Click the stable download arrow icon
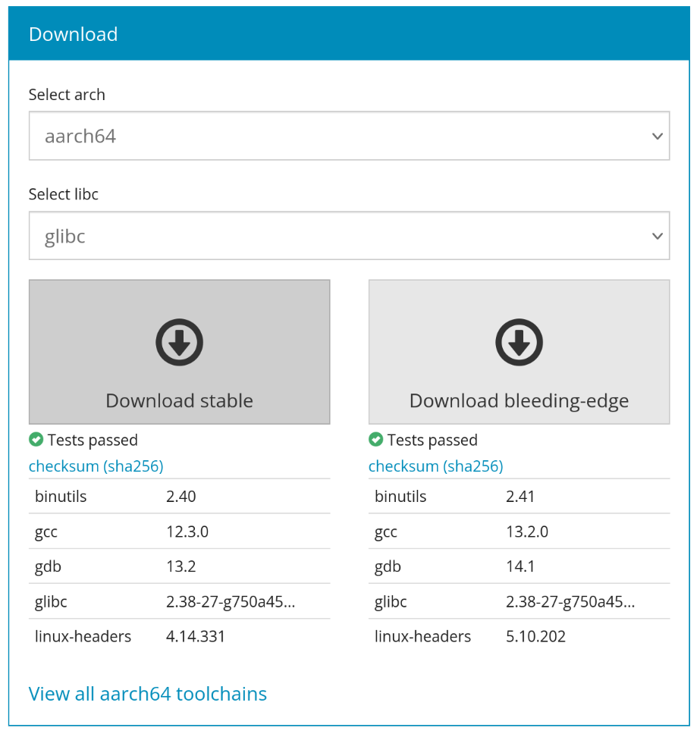The width and height of the screenshot is (700, 734). 179,342
